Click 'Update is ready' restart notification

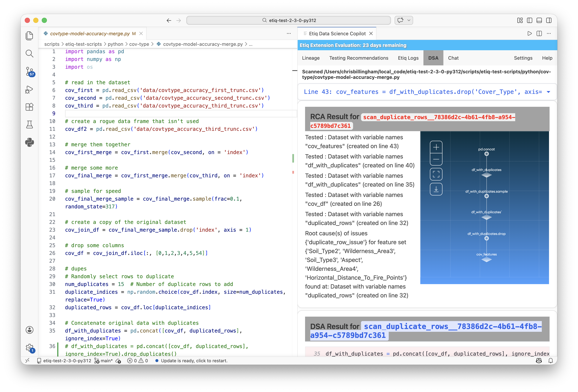point(194,361)
